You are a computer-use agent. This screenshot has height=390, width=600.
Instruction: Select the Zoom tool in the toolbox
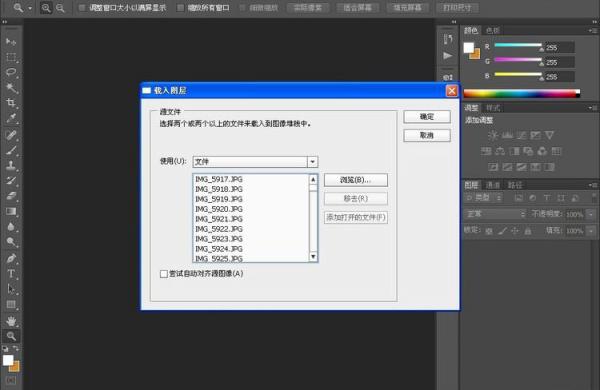point(11,336)
